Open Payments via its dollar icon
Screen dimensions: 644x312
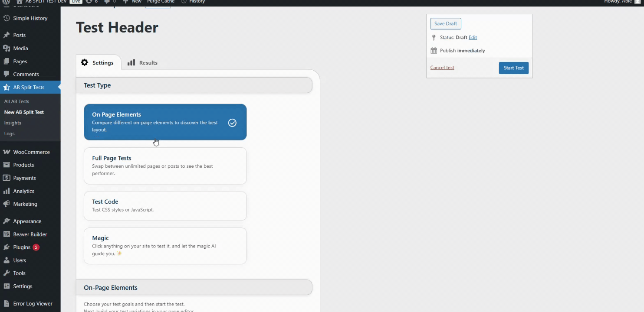7,178
